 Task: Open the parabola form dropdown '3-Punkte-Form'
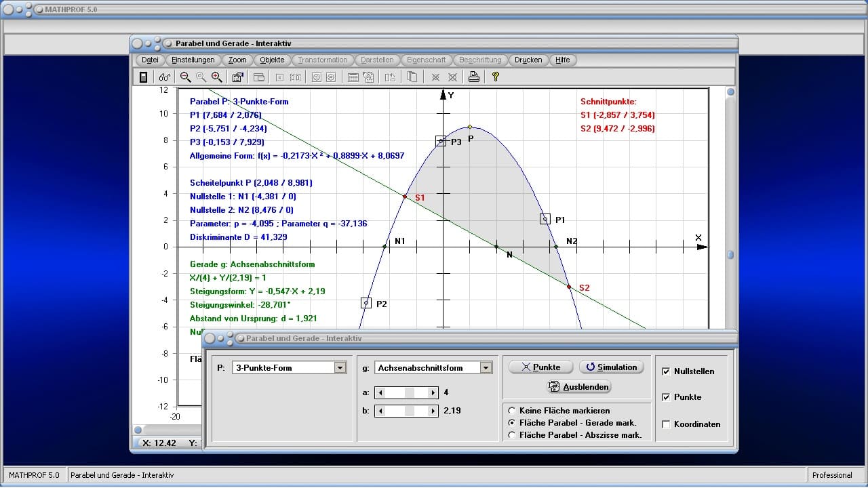pyautogui.click(x=340, y=367)
